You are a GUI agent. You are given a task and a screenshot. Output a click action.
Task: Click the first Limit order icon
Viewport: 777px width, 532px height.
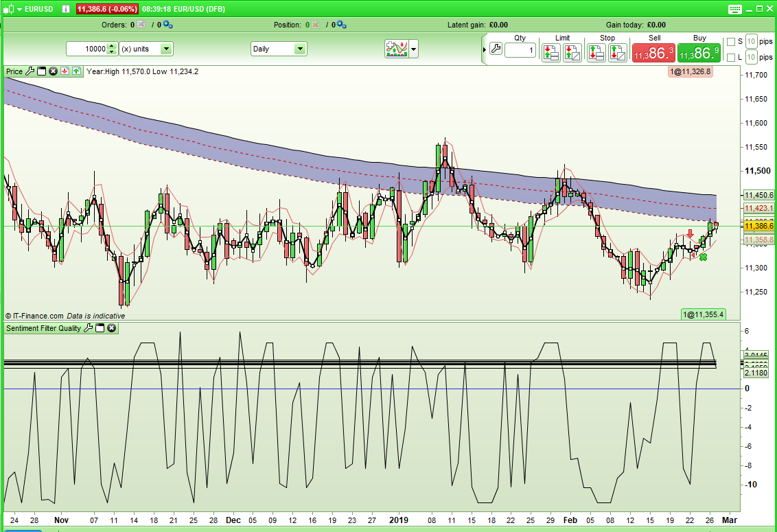551,53
